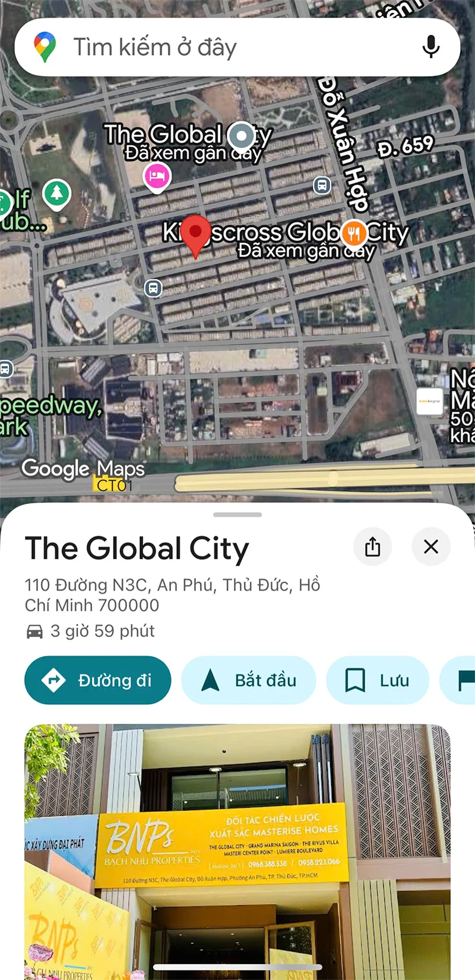Tap the 3 giờ 59 phút driving time
The image size is (475, 980).
[102, 631]
